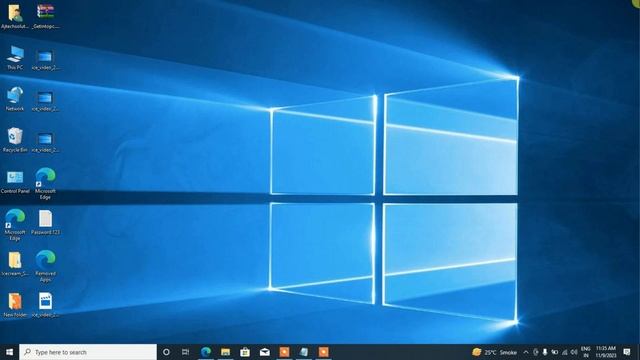Open the 25°C Smoke weather widget
This screenshot has width=640, height=360.
pos(495,352)
